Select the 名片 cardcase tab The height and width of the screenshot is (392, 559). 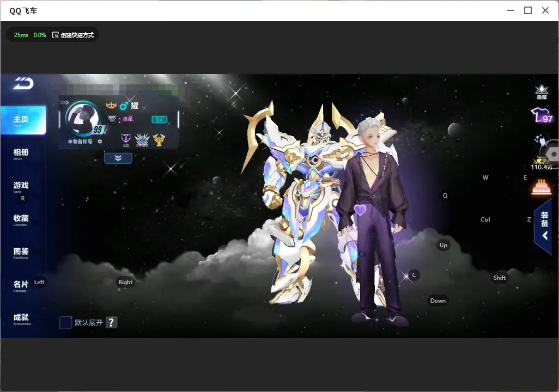click(21, 285)
